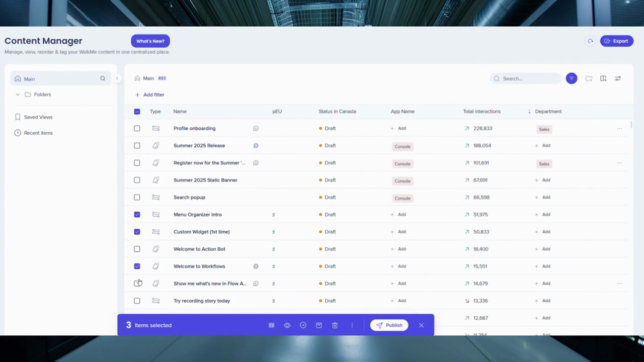The image size is (644, 362).
Task: Click the refresh icon next to Export
Action: 590,41
